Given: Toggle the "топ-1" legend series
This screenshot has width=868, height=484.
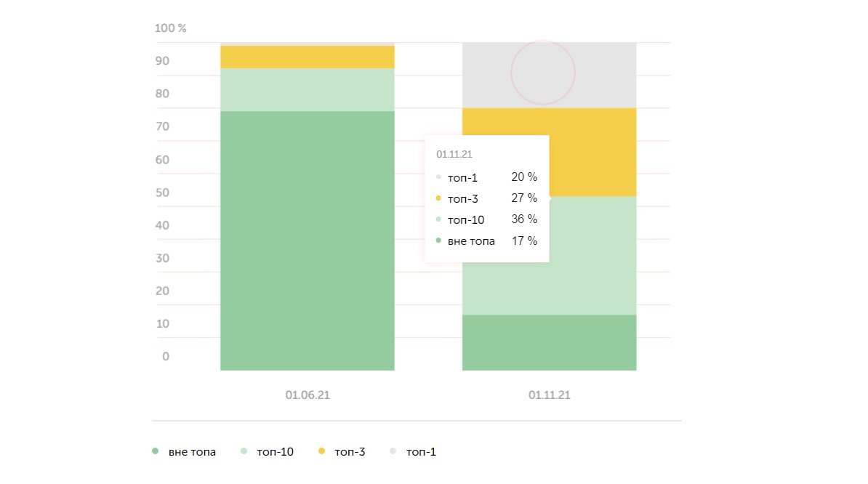Looking at the screenshot, I should [421, 452].
